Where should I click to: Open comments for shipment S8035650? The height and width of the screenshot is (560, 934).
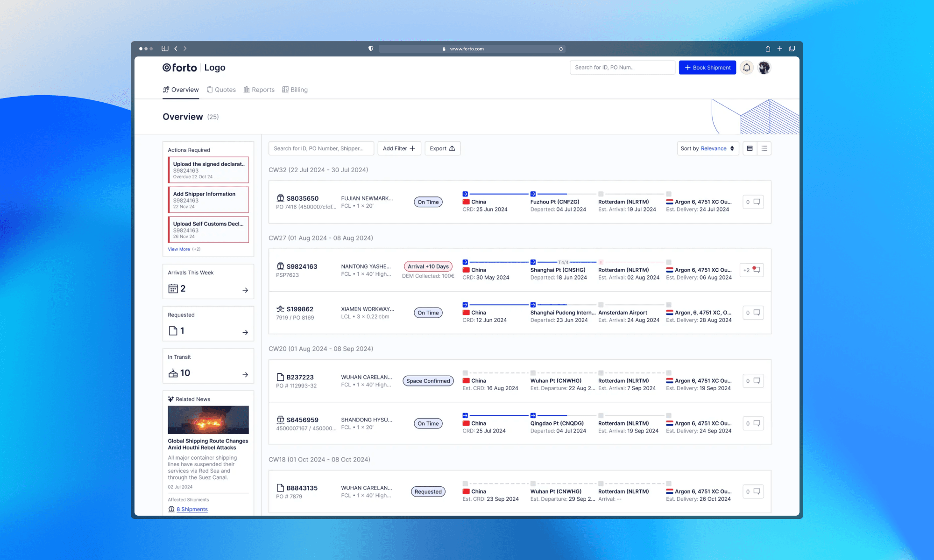click(753, 202)
